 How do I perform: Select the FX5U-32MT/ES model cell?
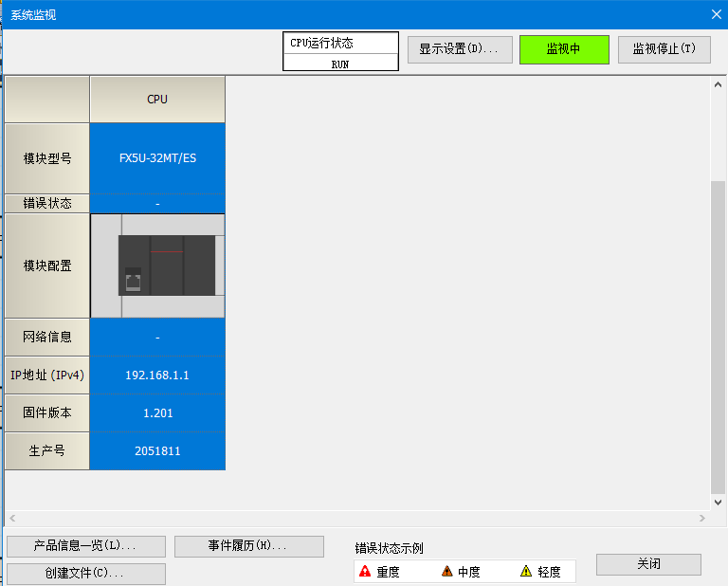(157, 158)
